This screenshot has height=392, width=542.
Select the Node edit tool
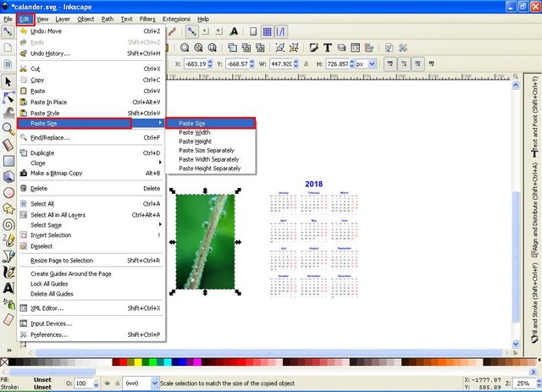coord(8,97)
